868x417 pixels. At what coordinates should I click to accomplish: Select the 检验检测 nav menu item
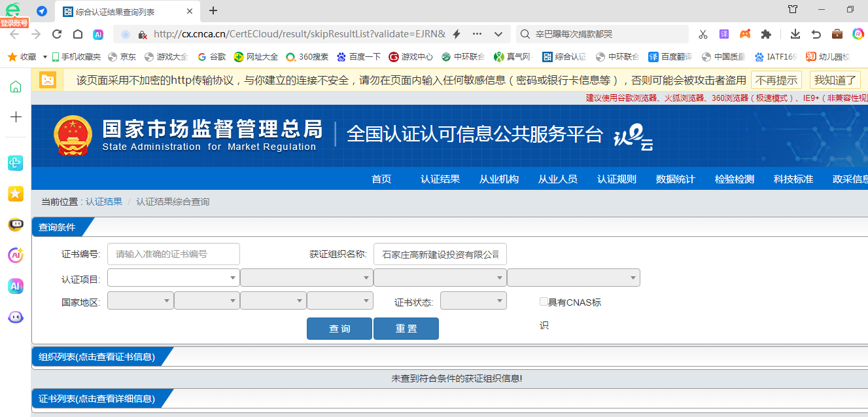tap(735, 179)
